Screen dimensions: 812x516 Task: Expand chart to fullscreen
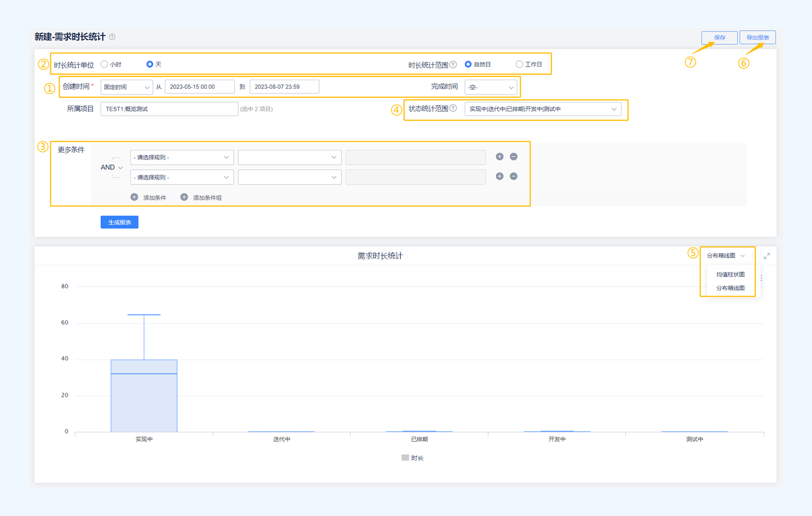coord(767,256)
